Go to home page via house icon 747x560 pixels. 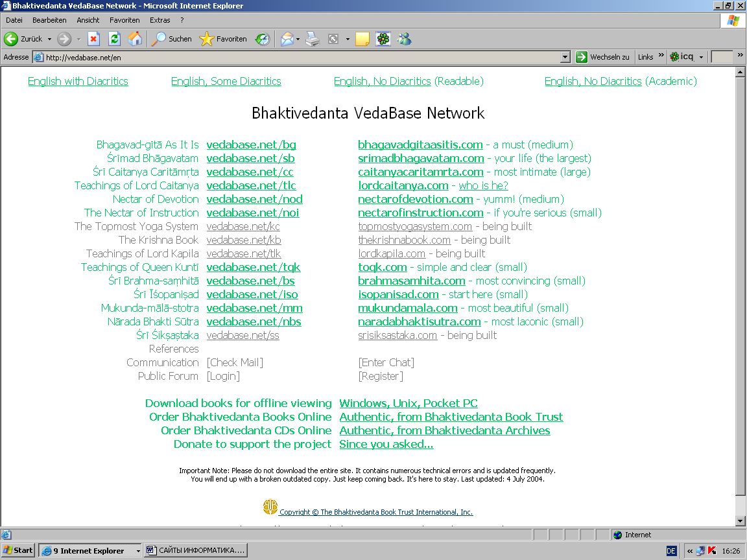[135, 39]
